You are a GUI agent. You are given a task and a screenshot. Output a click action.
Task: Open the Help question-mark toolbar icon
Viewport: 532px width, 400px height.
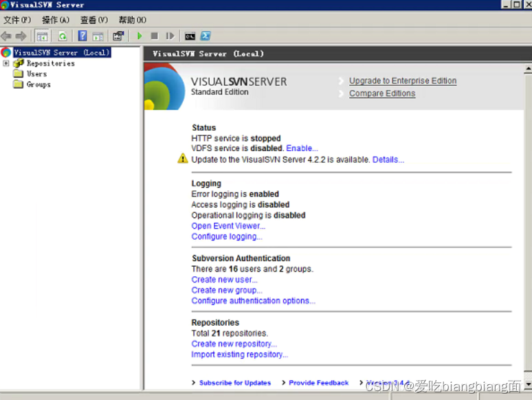pyautogui.click(x=82, y=36)
